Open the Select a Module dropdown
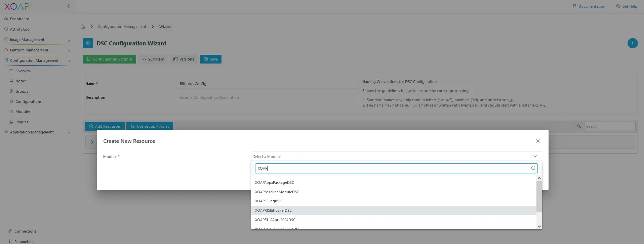Viewport: 644px width, 244px height. tap(396, 157)
